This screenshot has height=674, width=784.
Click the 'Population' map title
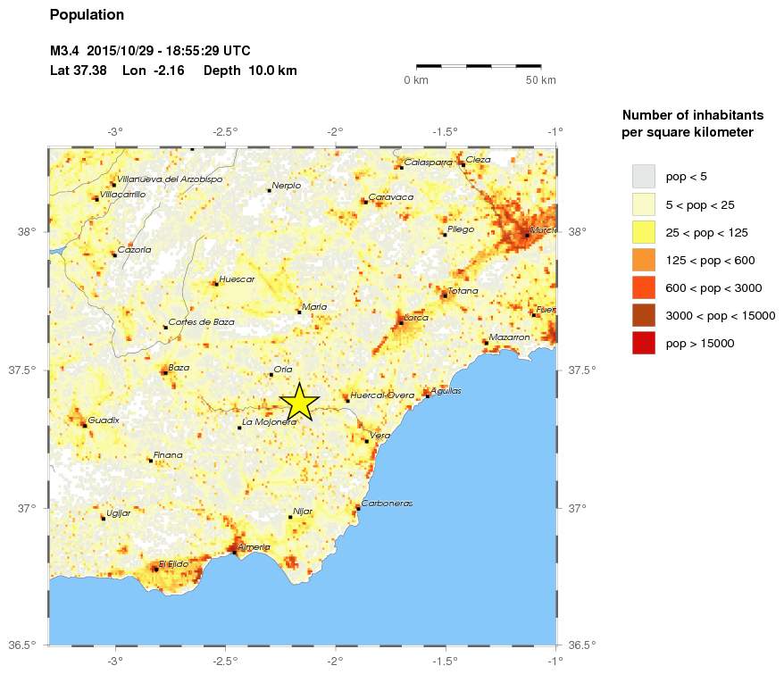click(87, 15)
